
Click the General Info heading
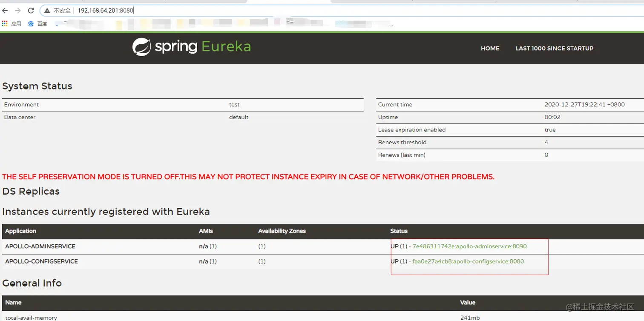32,283
